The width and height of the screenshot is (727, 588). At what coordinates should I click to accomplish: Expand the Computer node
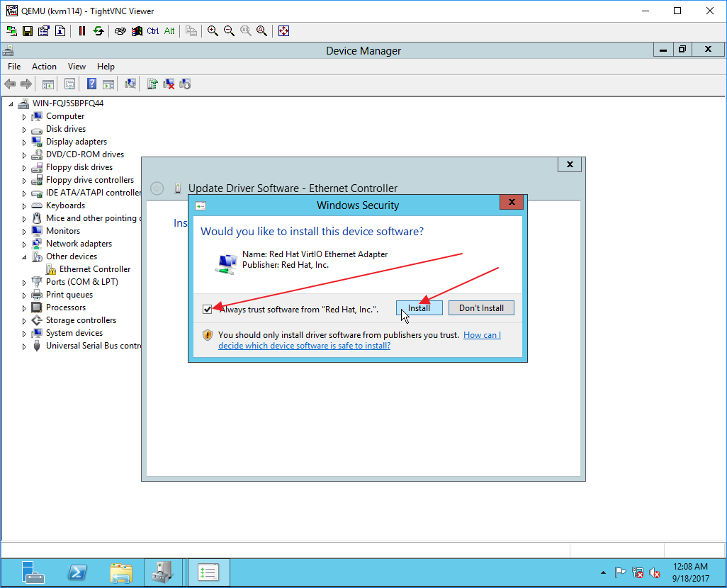click(24, 117)
